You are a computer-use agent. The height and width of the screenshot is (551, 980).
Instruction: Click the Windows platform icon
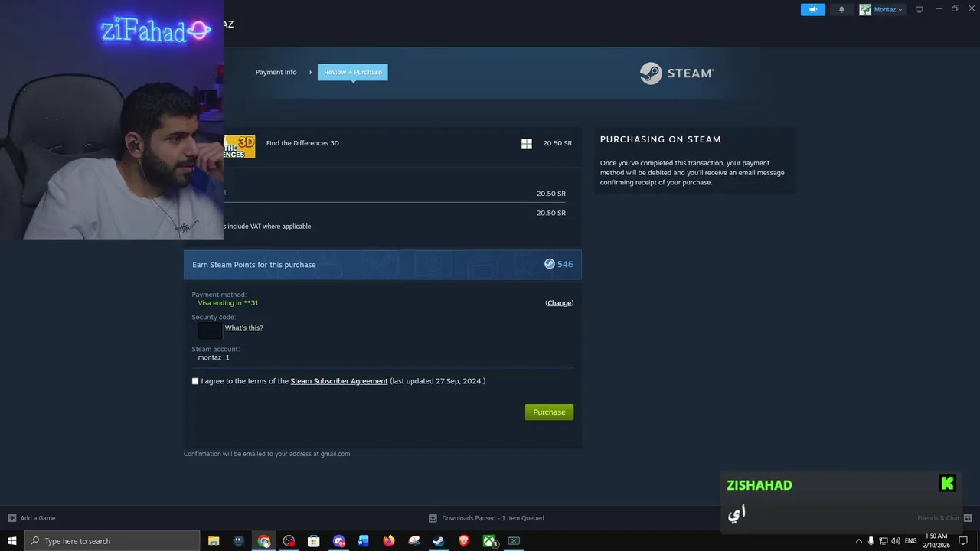pyautogui.click(x=527, y=144)
